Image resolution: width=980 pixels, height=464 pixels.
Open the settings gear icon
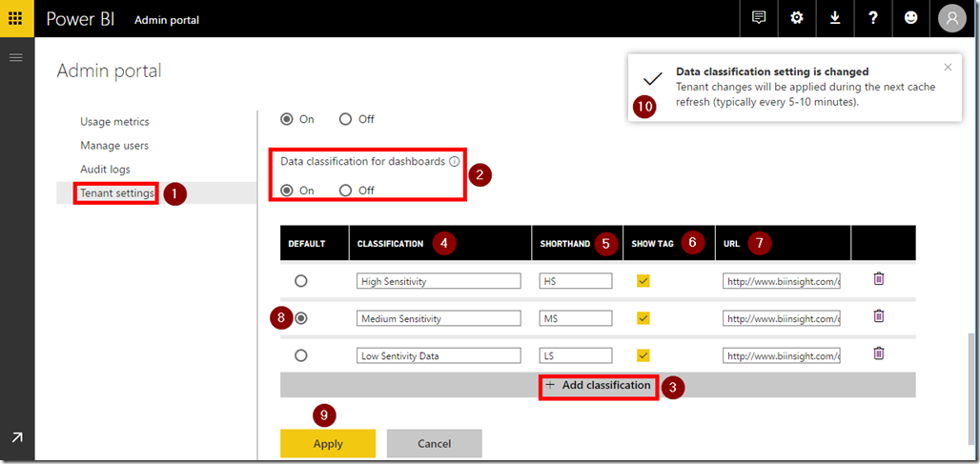[796, 18]
